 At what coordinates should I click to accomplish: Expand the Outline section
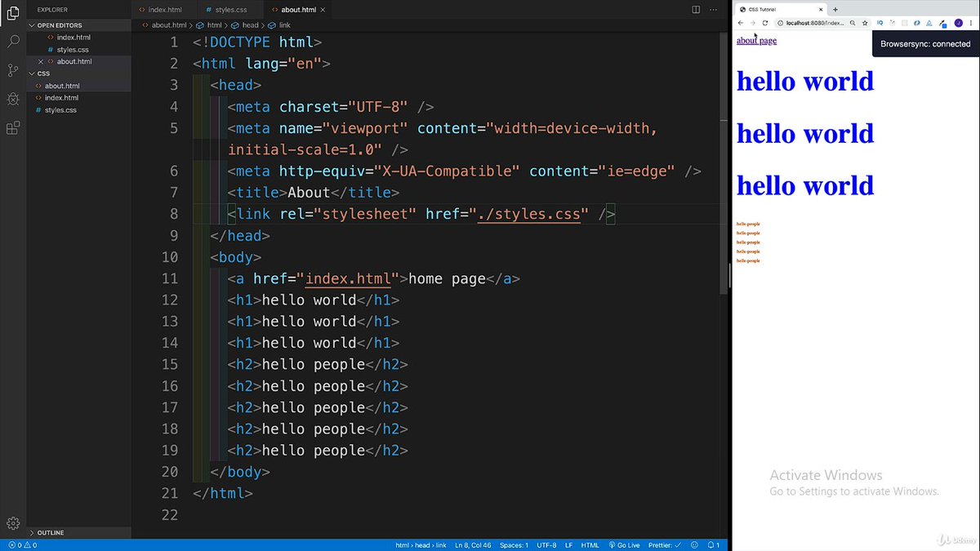(78, 532)
